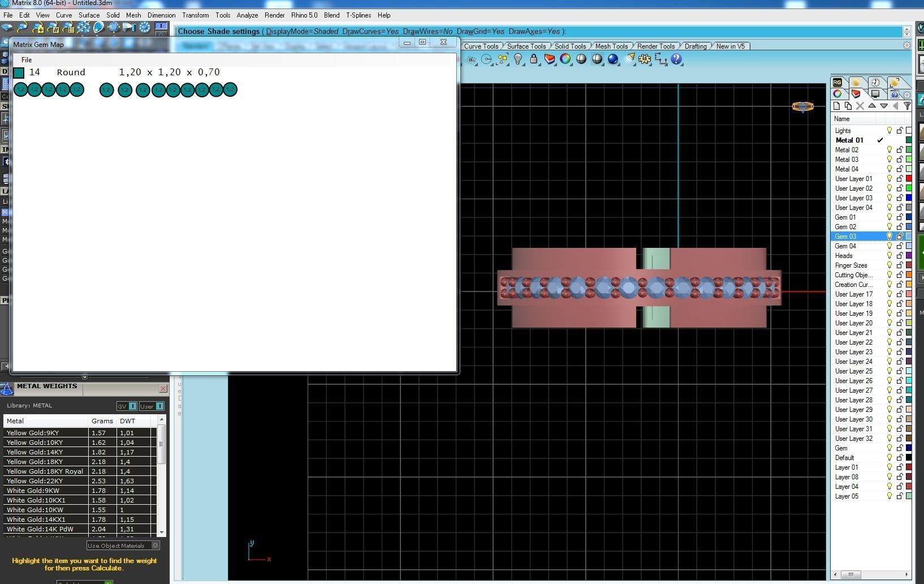Click the layers icon in the toolbar
The height and width of the screenshot is (584, 924).
pyautogui.click(x=550, y=59)
